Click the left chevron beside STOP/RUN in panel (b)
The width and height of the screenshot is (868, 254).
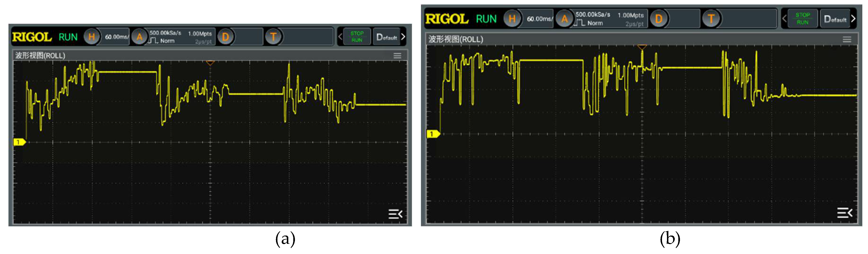784,18
